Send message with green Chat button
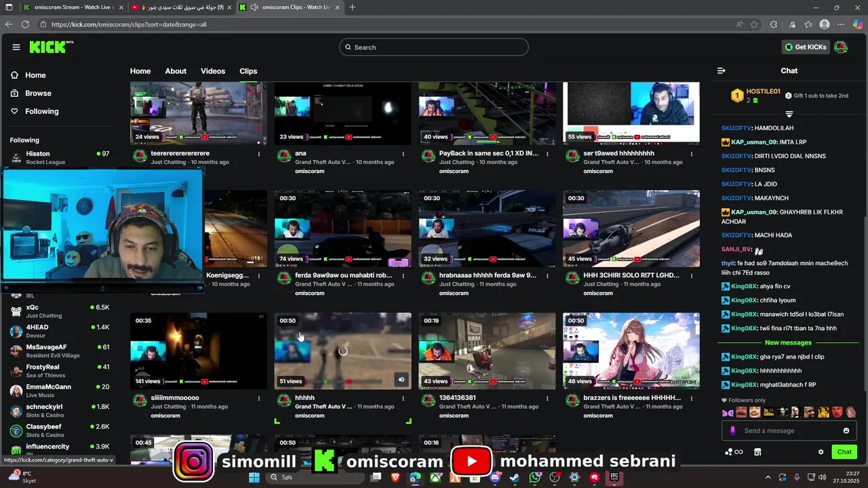868x488 pixels. click(x=844, y=452)
